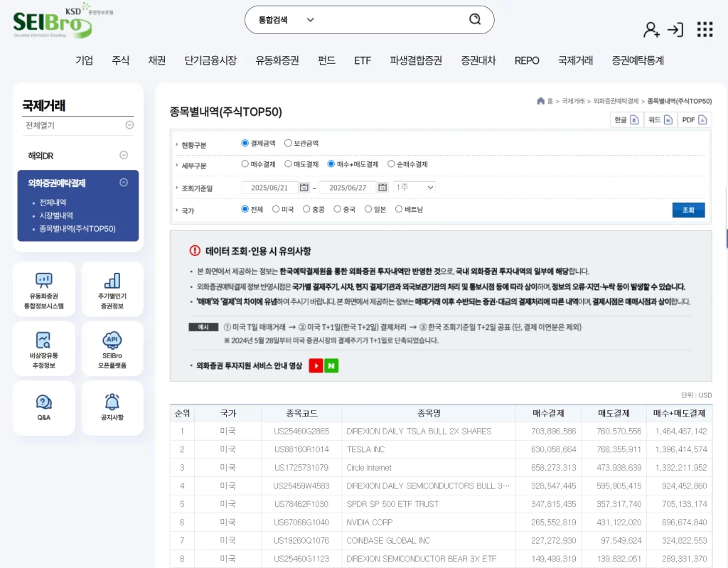Play the YouTube guide video icon
728x568 pixels.
pos(315,365)
